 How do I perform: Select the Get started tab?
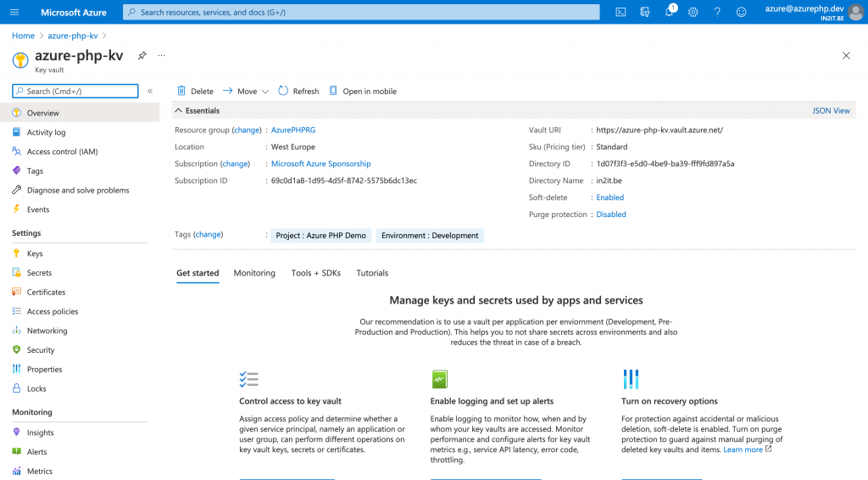pyautogui.click(x=198, y=273)
